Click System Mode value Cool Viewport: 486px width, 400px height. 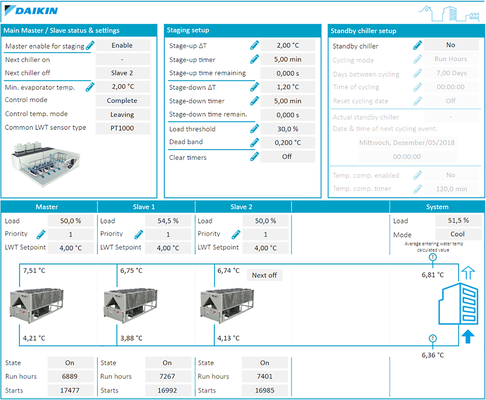click(458, 234)
